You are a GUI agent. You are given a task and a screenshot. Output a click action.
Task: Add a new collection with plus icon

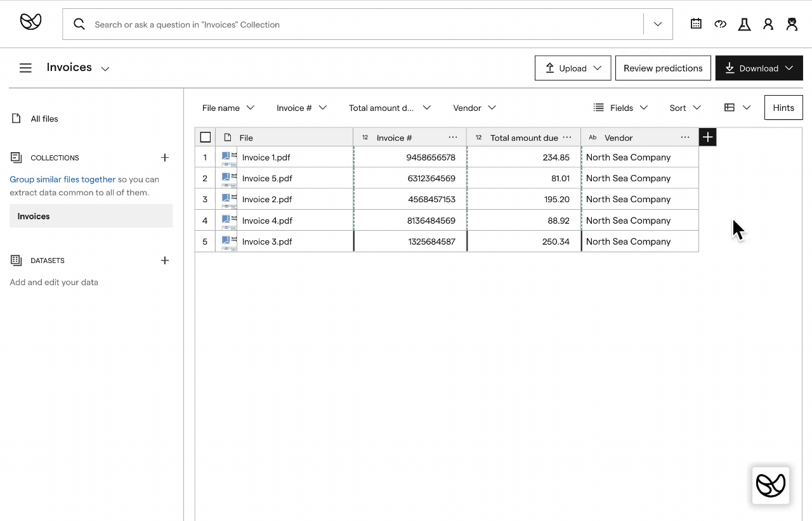165,157
